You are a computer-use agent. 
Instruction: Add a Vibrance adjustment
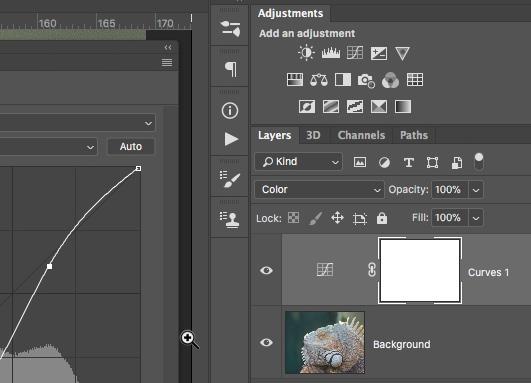(402, 54)
